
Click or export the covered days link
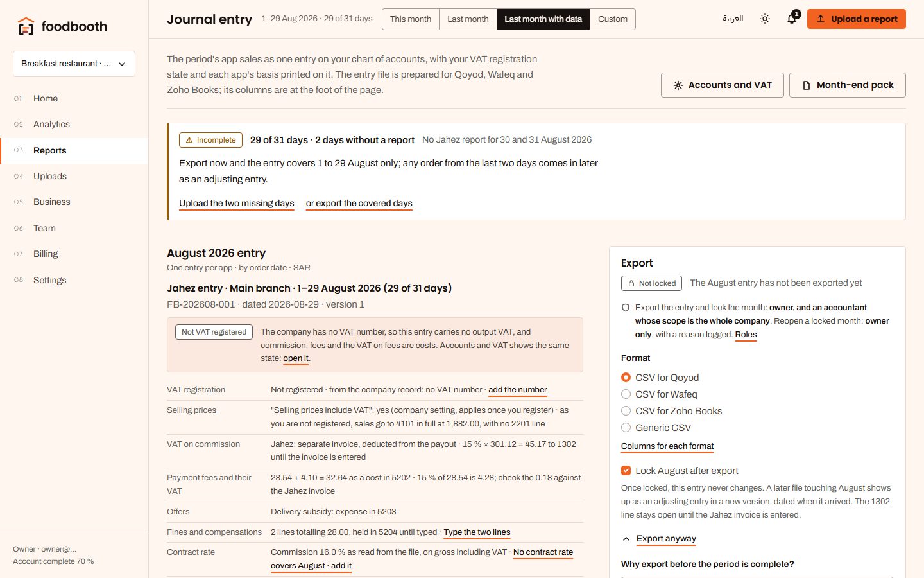(359, 204)
